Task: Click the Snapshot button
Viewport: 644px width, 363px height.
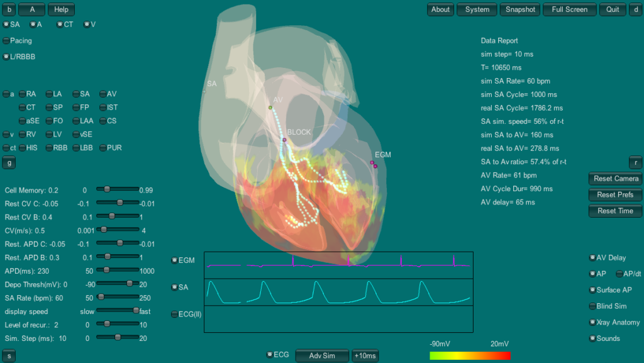Action: 520,9
